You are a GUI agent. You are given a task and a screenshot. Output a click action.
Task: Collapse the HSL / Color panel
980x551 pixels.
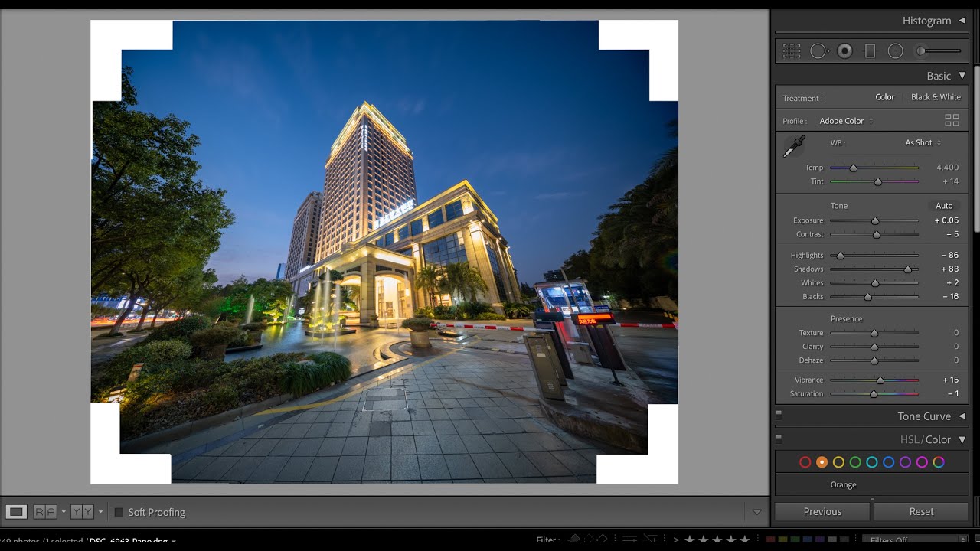pos(962,439)
